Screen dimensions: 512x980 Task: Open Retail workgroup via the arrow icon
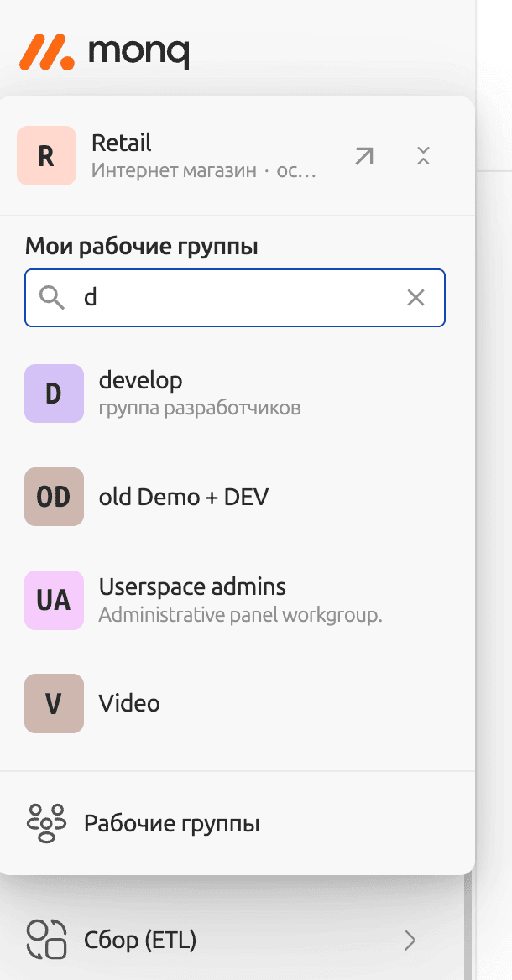363,156
